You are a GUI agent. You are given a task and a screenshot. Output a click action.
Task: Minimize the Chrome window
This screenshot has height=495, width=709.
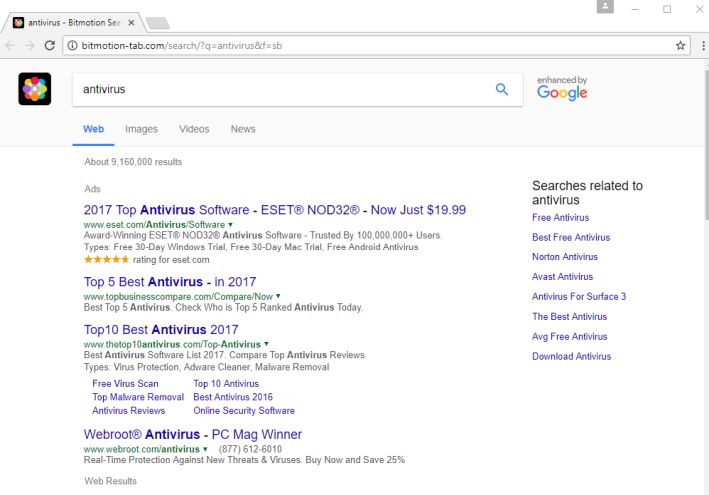coord(635,9)
